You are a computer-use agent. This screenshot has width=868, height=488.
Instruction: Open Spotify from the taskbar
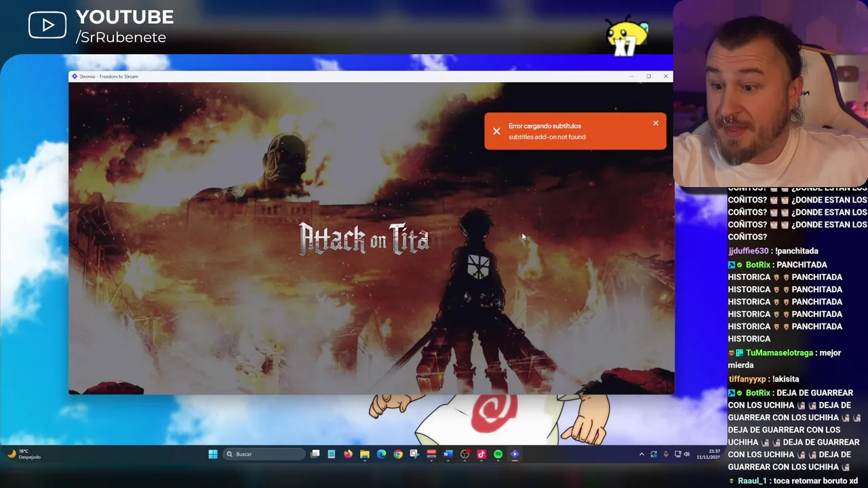coord(498,454)
